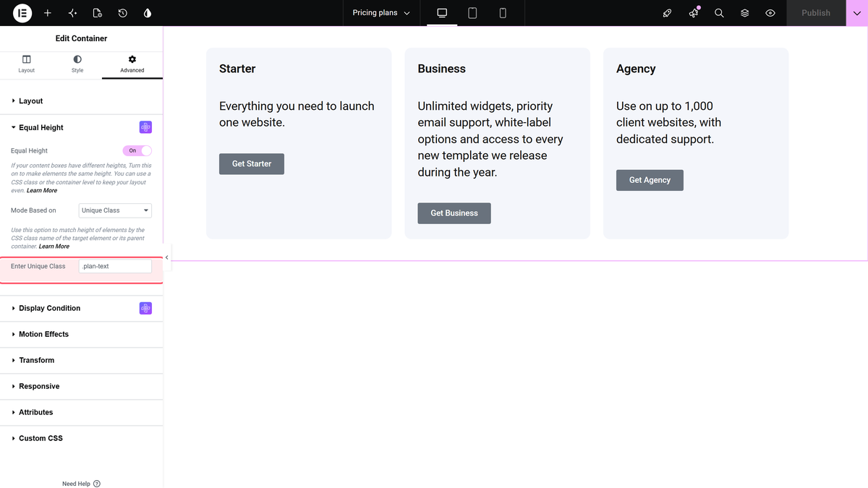The width and height of the screenshot is (868, 488).
Task: Open the sparkle AI icon in top bar
Action: coord(72,13)
